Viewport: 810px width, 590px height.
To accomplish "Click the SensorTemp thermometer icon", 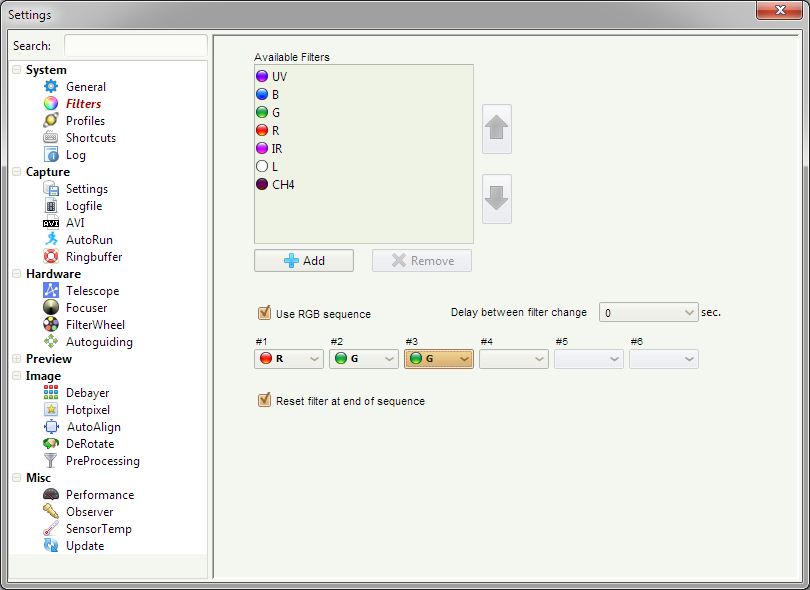I will coord(51,529).
